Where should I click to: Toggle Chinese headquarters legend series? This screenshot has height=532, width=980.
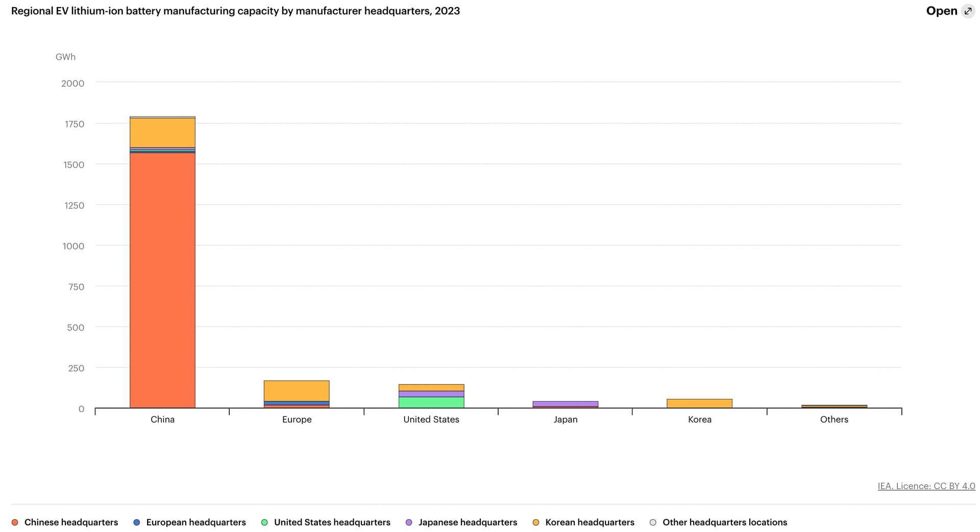coord(71,522)
